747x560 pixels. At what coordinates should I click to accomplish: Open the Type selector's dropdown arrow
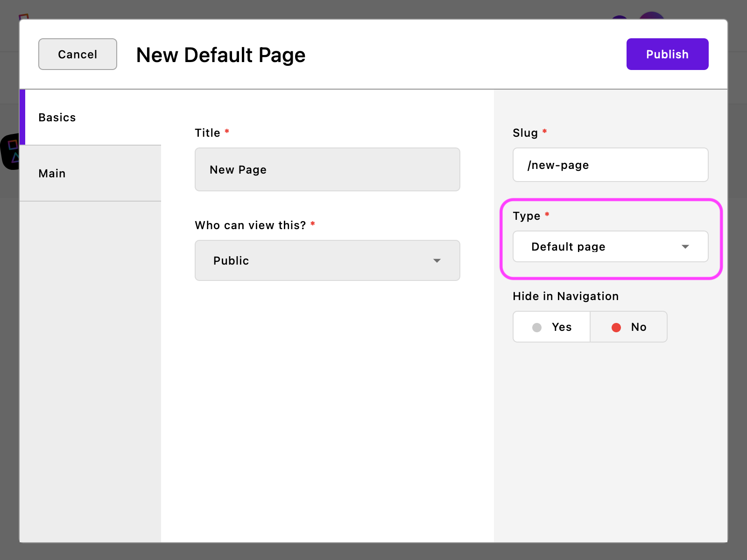(685, 246)
